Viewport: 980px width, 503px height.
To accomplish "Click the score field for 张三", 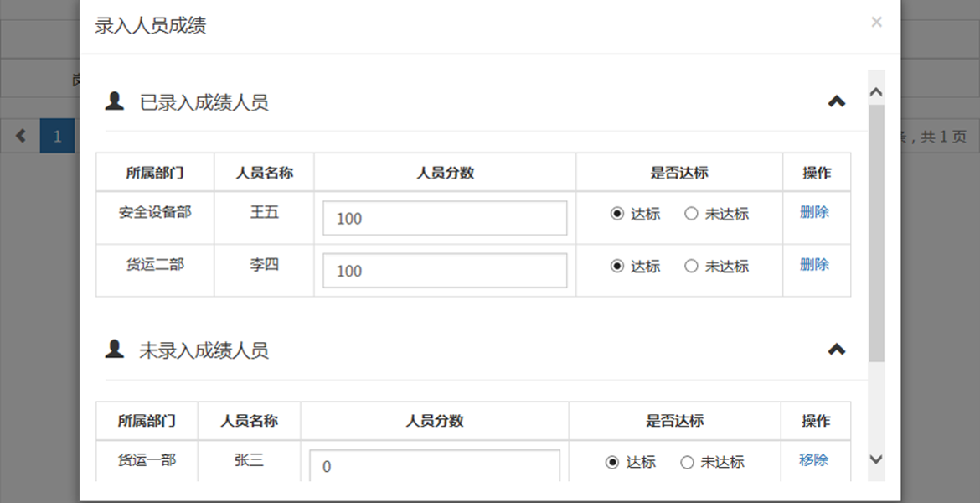I will click(435, 465).
